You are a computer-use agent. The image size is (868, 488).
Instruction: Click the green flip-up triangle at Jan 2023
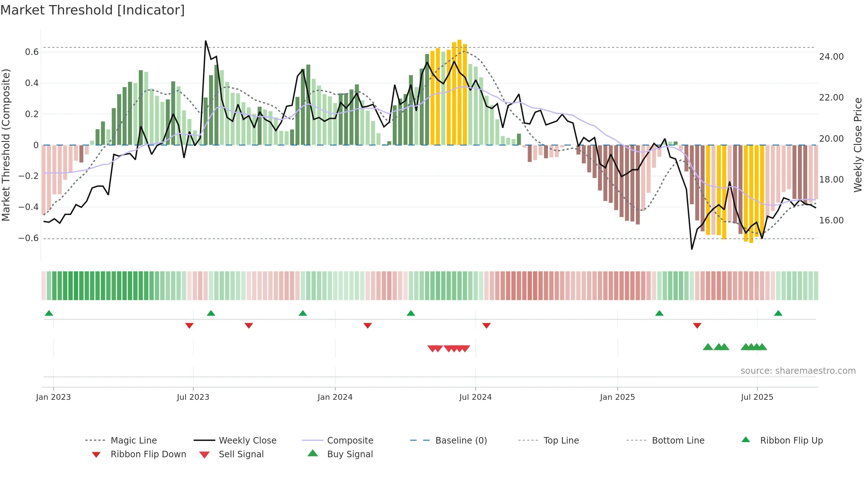click(x=49, y=313)
